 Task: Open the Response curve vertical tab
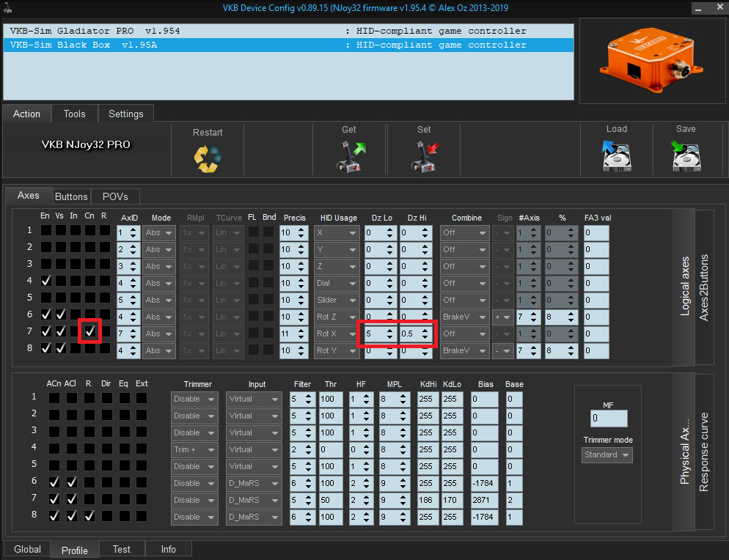pos(704,452)
